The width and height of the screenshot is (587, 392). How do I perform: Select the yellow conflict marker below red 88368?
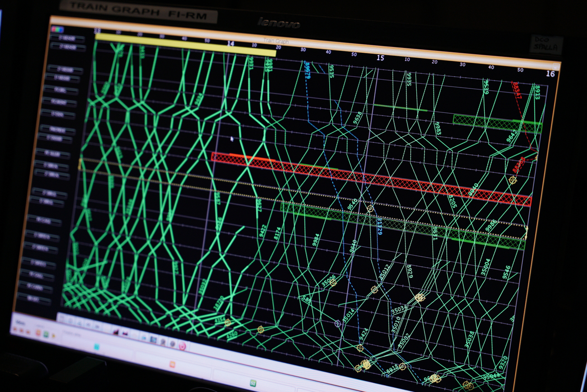click(x=513, y=180)
